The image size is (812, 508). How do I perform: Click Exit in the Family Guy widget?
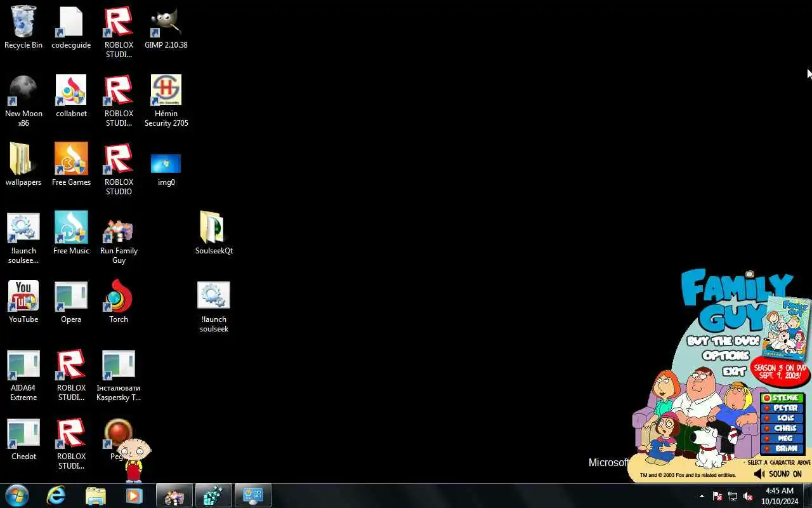tap(734, 371)
